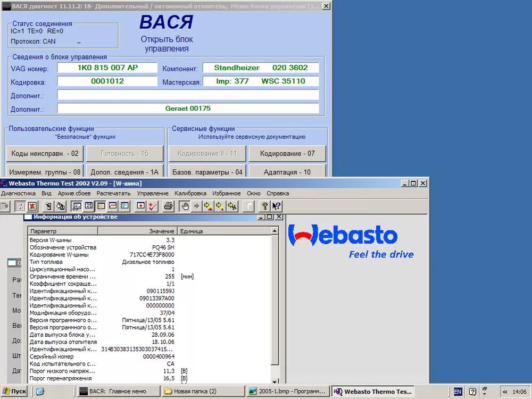The height and width of the screenshot is (399, 532).
Task: Click the yellow arrow with flame icon
Action: coord(220,206)
